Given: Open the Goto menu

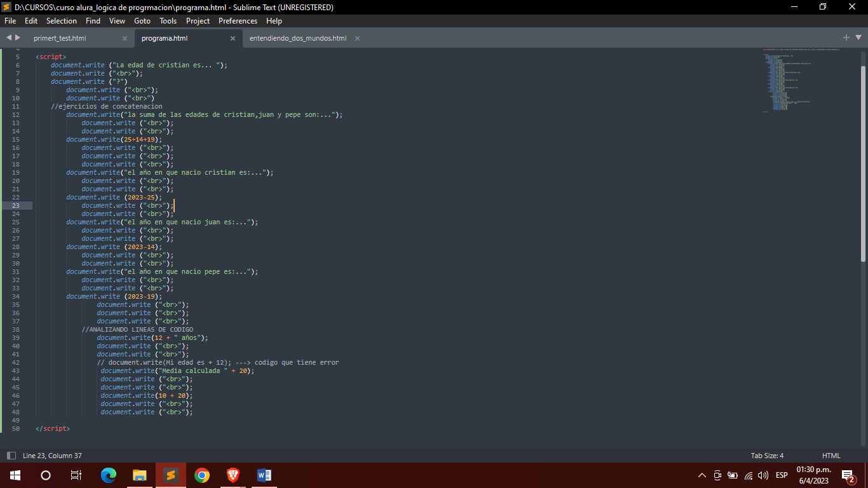Looking at the screenshot, I should click(x=142, y=21).
